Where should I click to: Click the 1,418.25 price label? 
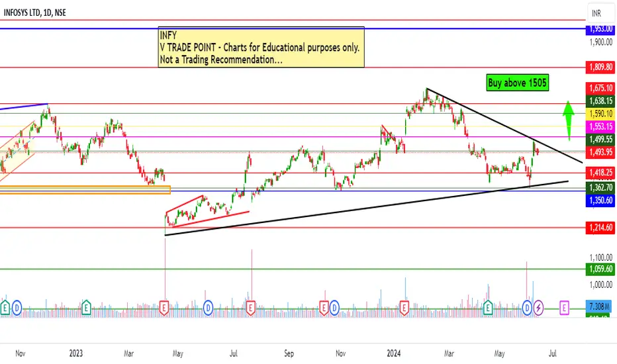coord(600,172)
